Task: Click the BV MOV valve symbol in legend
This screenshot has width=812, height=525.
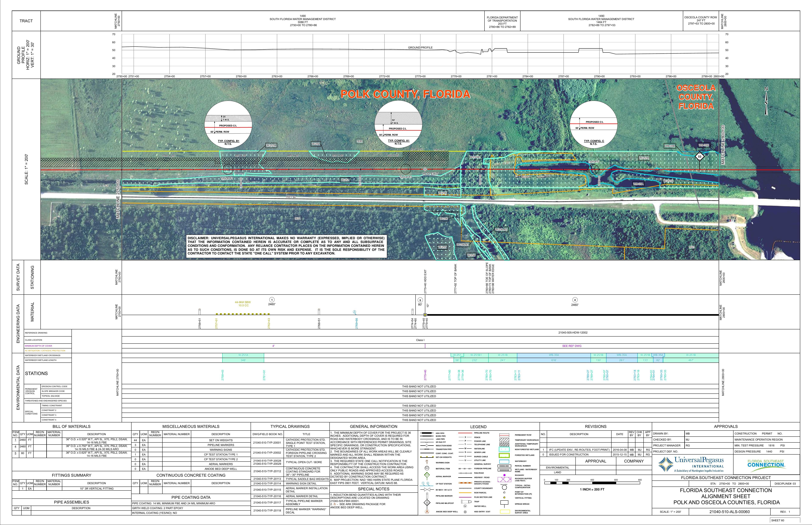Action: 427,490
